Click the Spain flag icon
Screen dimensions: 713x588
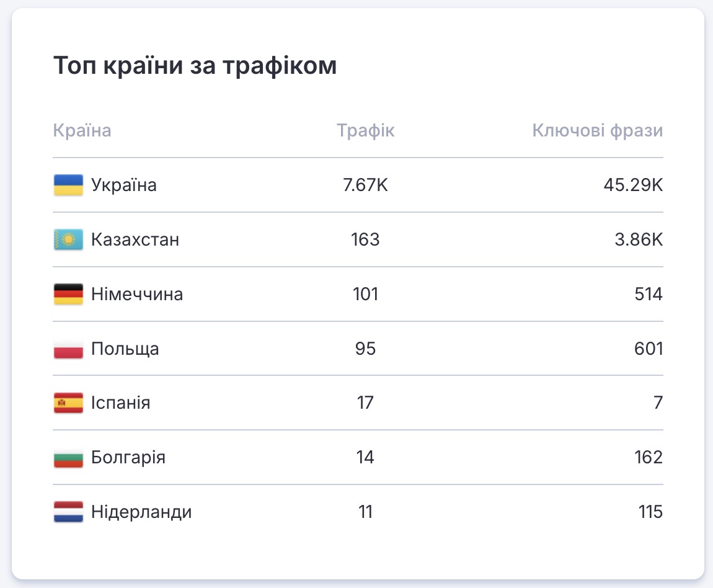68,403
